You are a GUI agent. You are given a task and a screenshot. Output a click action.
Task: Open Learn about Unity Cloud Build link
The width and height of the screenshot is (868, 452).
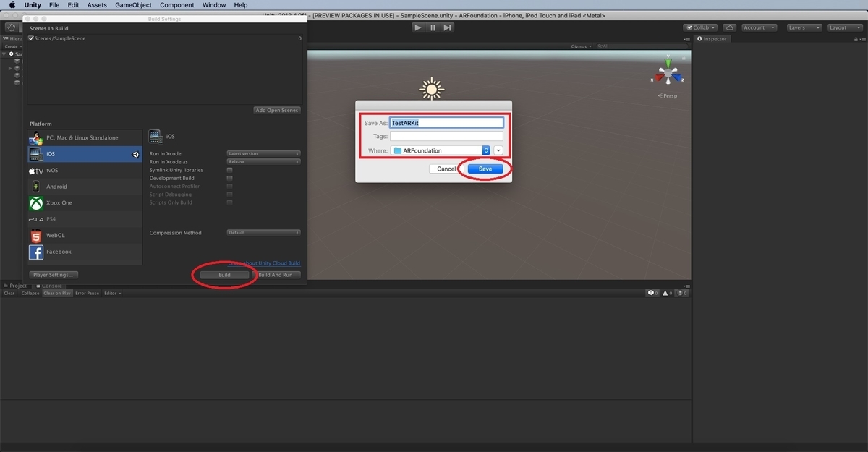point(264,263)
